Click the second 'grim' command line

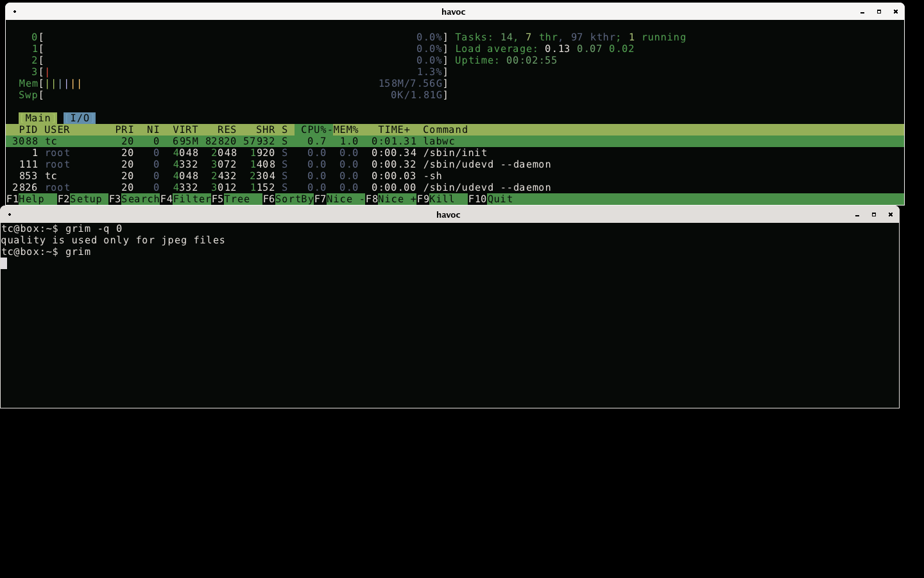46,252
